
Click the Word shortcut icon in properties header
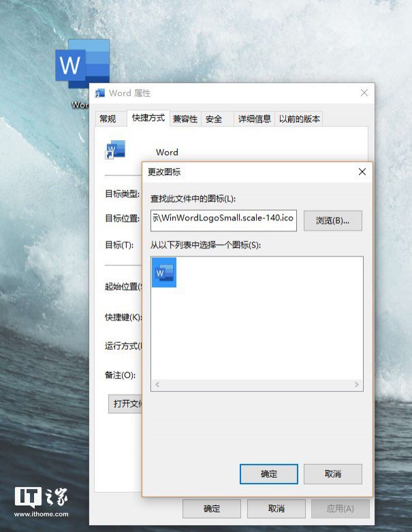click(115, 149)
